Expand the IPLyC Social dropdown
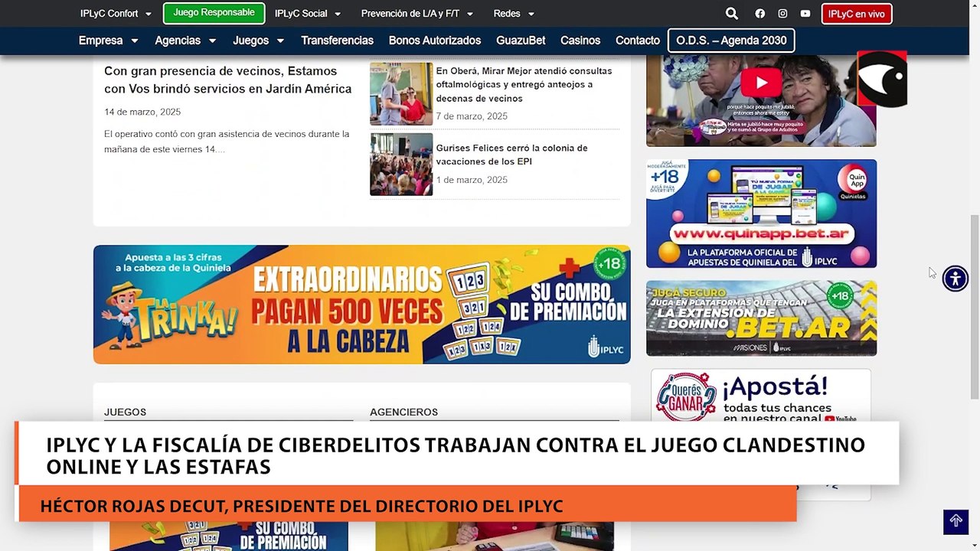Viewport: 980px width, 551px height. click(x=308, y=14)
